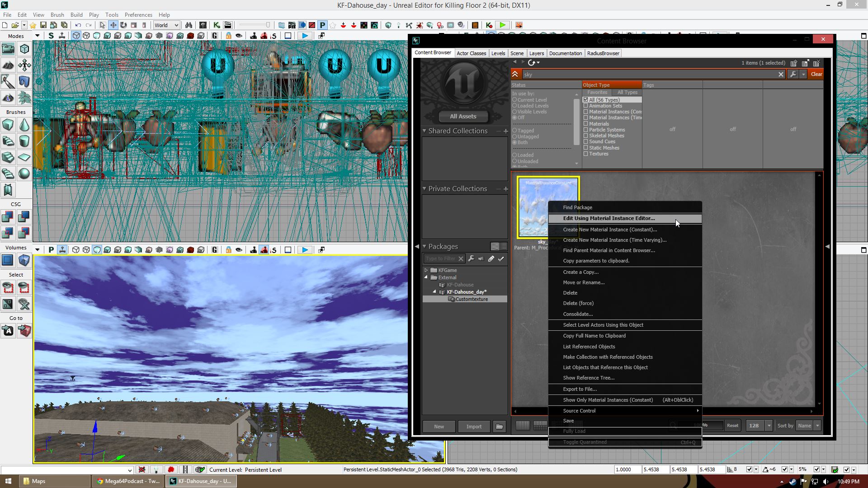Check the Static Meshes type filter
Viewport: 868px width, 488px height.
coord(586,148)
